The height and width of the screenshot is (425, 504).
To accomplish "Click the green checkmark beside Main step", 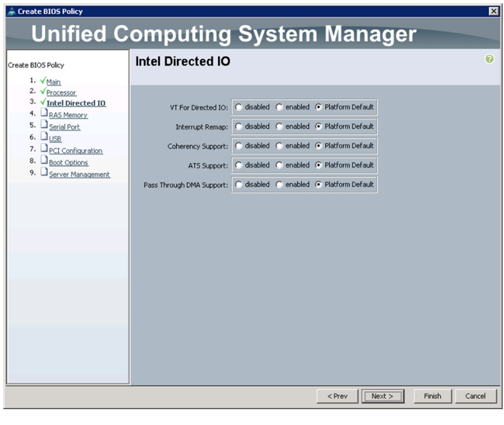I will [x=43, y=81].
